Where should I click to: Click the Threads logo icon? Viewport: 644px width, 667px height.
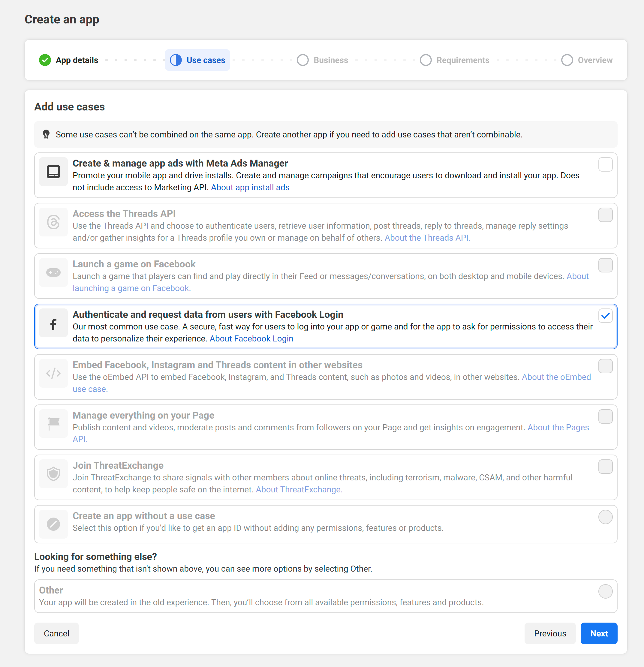53,222
